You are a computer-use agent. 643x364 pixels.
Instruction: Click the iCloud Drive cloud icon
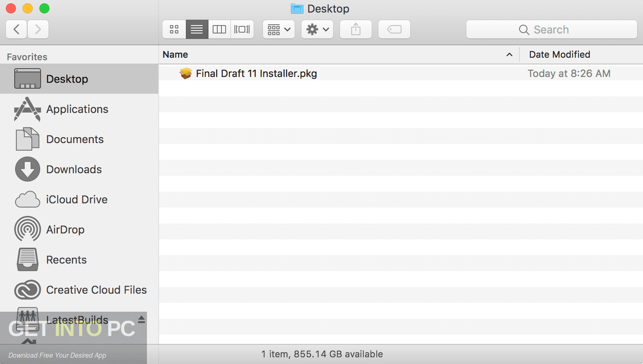click(x=28, y=200)
